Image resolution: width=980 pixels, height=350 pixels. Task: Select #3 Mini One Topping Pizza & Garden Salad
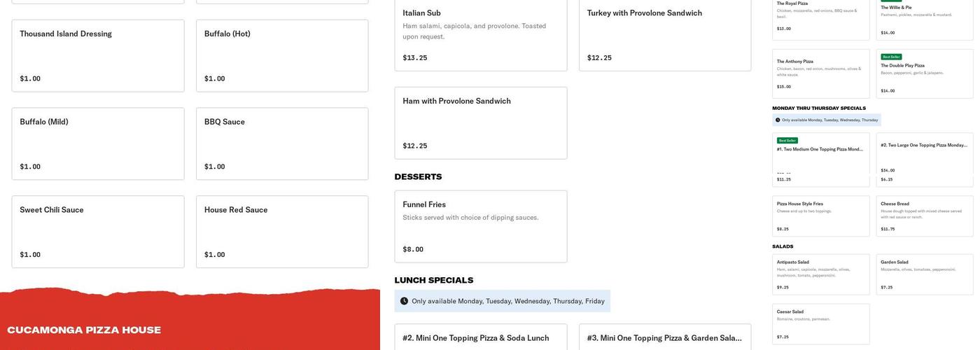[x=665, y=337]
